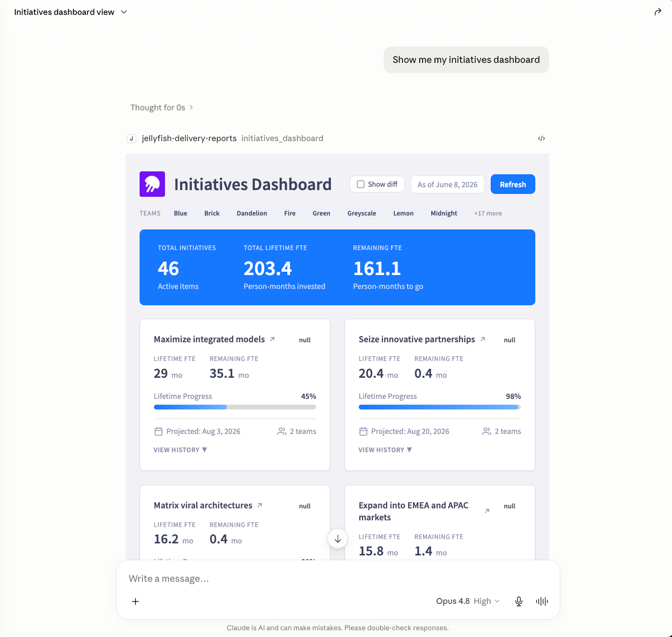672x637 pixels.
Task: Open external link for Seize innovative partnerships
Action: (x=483, y=339)
